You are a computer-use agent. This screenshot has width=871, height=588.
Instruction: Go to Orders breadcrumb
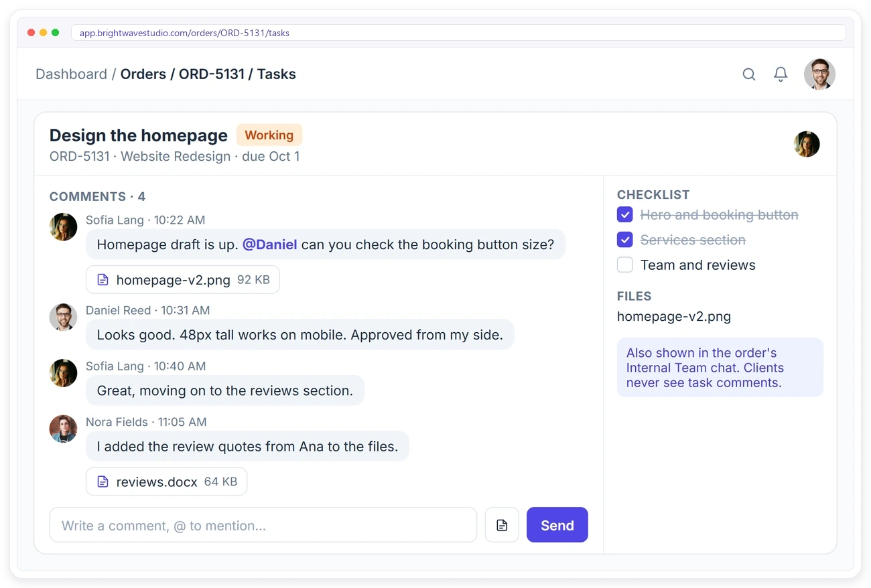point(143,74)
